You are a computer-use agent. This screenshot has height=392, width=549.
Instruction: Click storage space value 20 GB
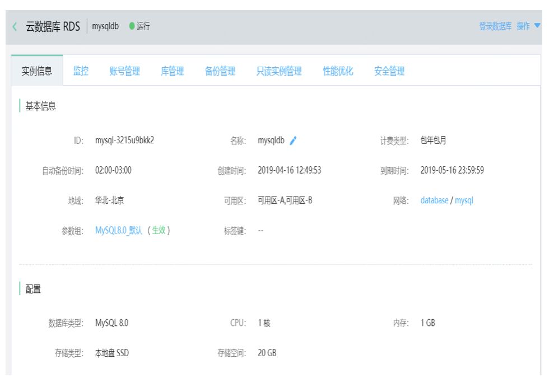(x=267, y=353)
